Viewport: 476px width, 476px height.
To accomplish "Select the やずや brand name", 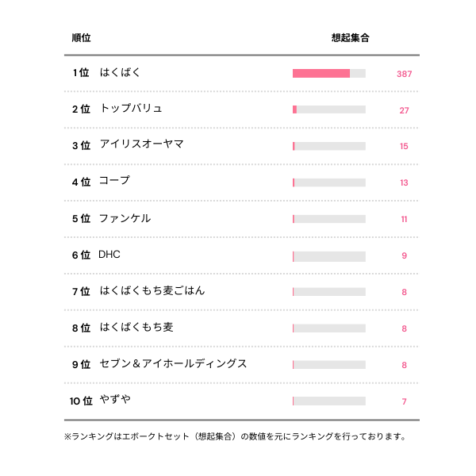I will coord(115,400).
